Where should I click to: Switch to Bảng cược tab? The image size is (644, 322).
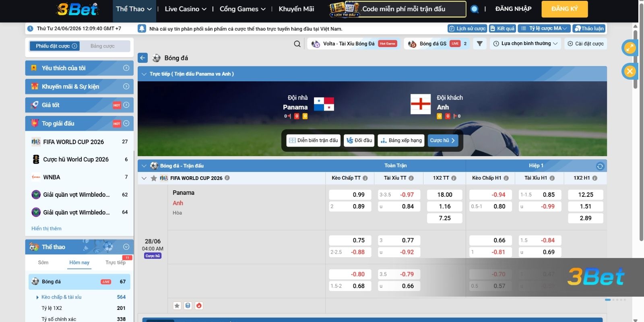coord(103,46)
